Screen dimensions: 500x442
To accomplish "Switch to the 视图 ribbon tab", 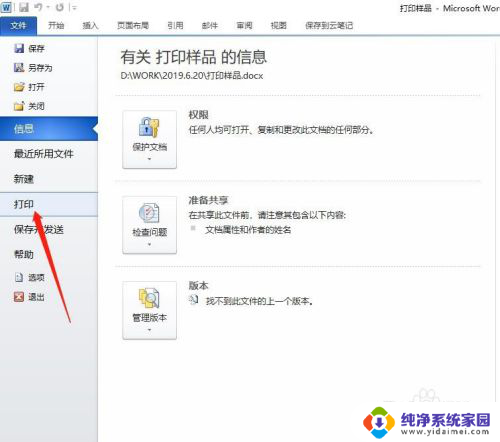I will tap(279, 25).
